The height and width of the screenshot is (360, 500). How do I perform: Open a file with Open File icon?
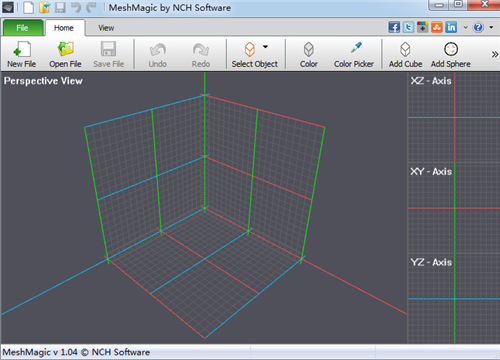(65, 50)
